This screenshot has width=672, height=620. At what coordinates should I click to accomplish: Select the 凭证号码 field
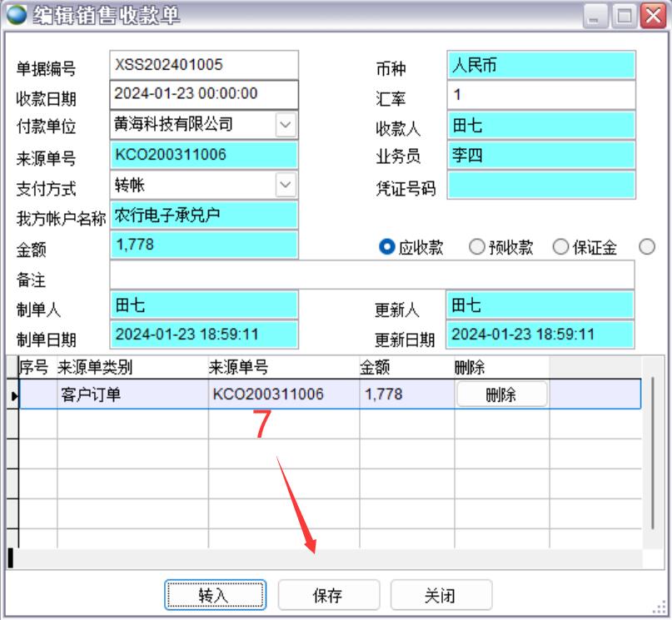[x=541, y=186]
